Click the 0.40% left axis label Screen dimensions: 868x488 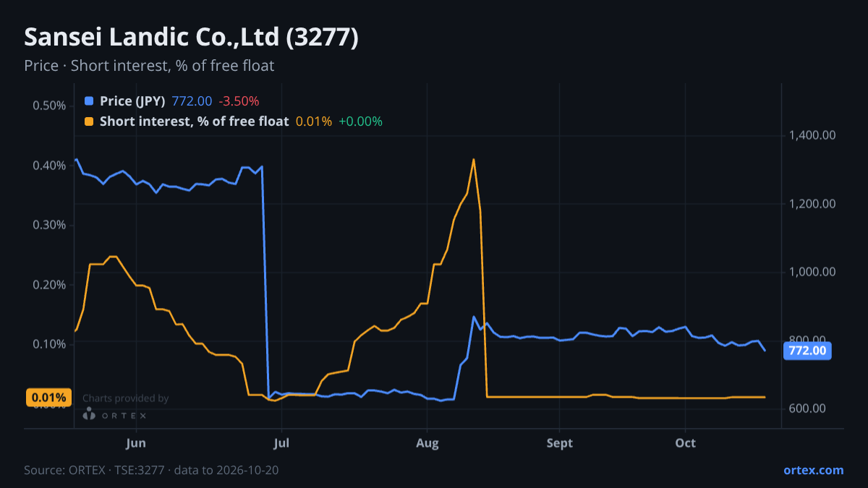pyautogui.click(x=49, y=166)
